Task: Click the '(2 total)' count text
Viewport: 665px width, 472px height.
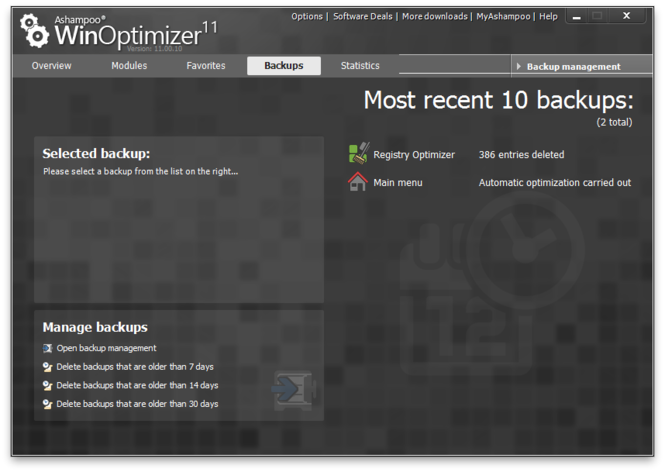Action: 614,122
